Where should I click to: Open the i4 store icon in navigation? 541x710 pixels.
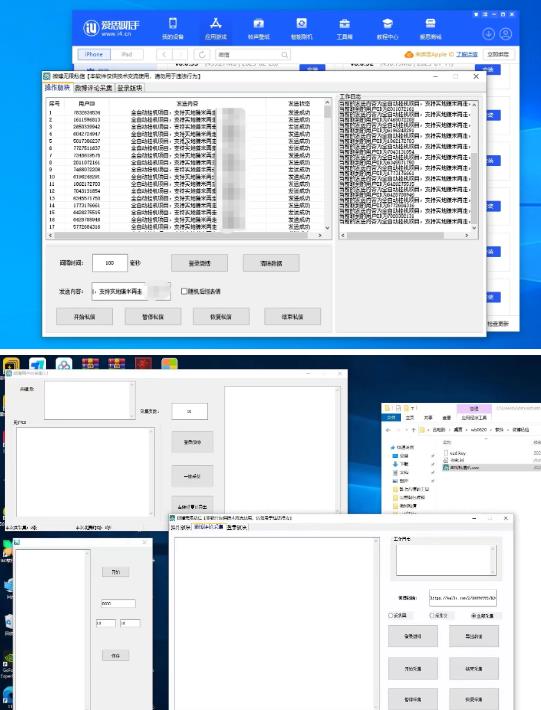pos(431,24)
